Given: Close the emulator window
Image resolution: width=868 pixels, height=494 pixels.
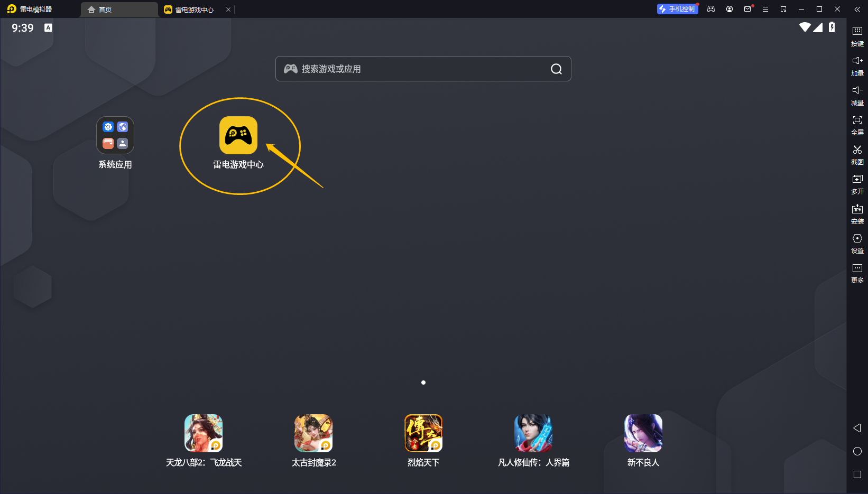Looking at the screenshot, I should (x=837, y=9).
